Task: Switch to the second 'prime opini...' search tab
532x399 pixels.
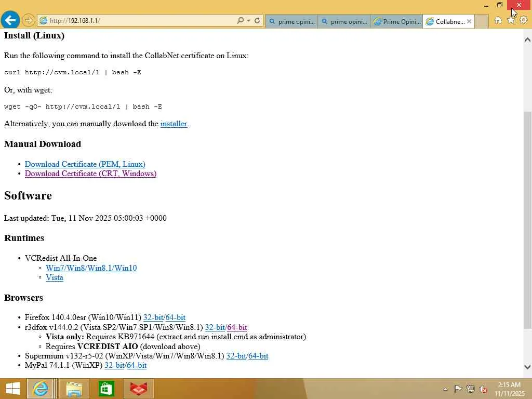Action: click(x=344, y=21)
